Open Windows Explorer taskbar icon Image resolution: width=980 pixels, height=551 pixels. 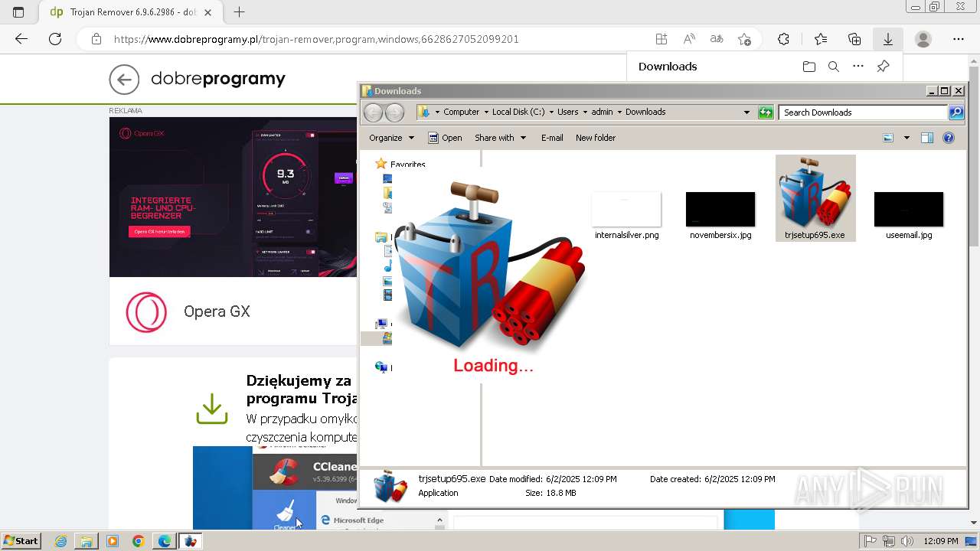[87, 541]
